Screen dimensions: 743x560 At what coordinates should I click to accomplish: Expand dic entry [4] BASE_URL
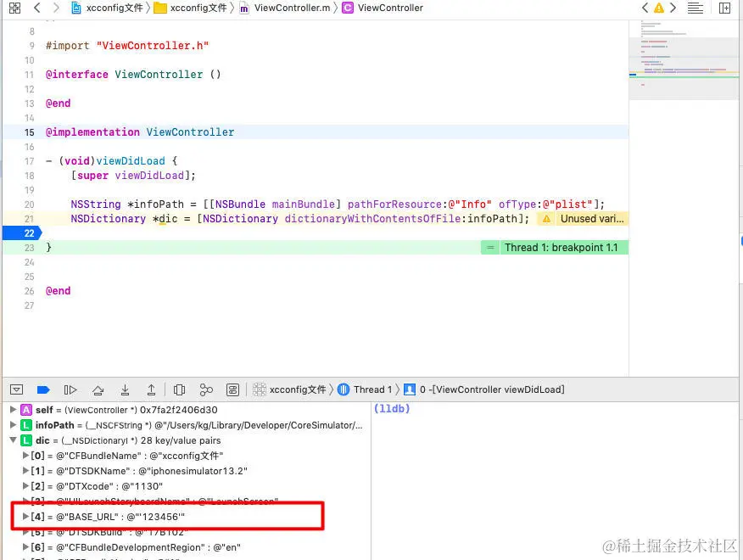(x=25, y=517)
